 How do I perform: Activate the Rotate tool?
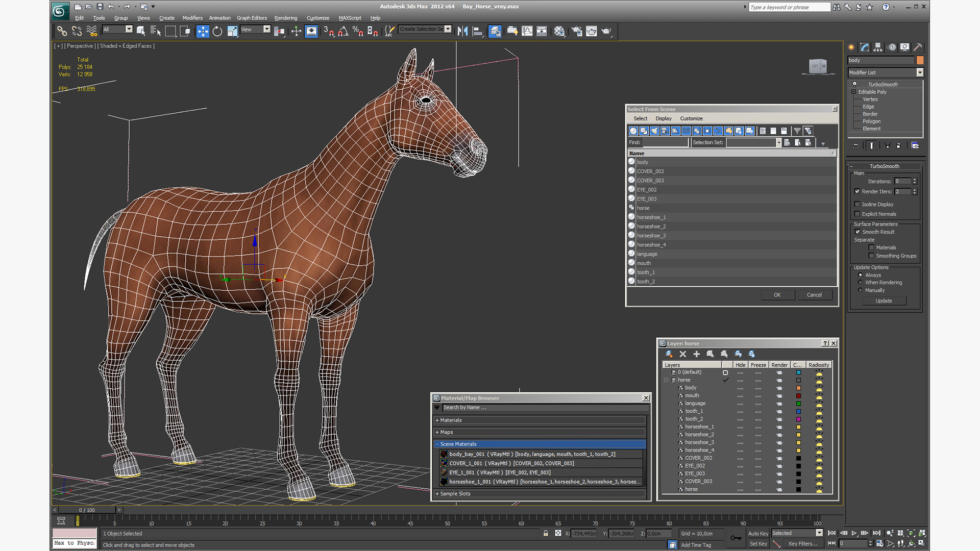coord(217,32)
